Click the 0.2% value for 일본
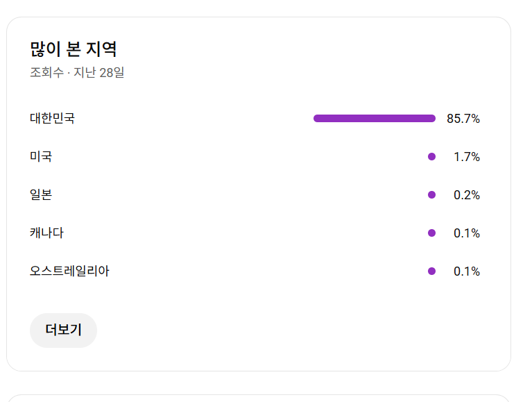This screenshot has width=532, height=402. pos(467,195)
